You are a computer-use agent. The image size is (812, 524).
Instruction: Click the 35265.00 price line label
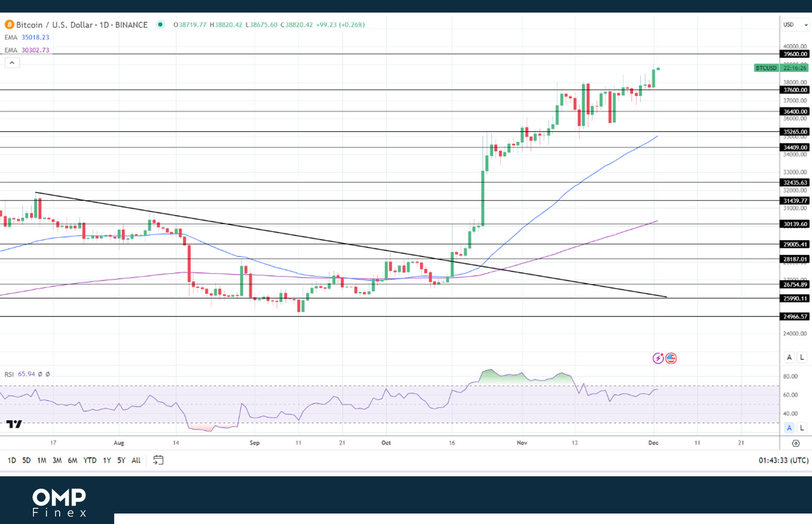pos(795,132)
